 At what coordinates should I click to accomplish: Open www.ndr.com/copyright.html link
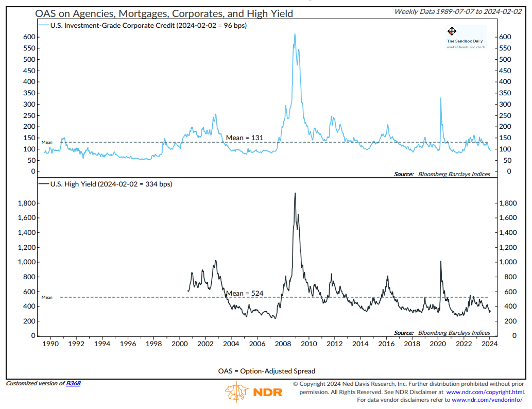point(485,392)
